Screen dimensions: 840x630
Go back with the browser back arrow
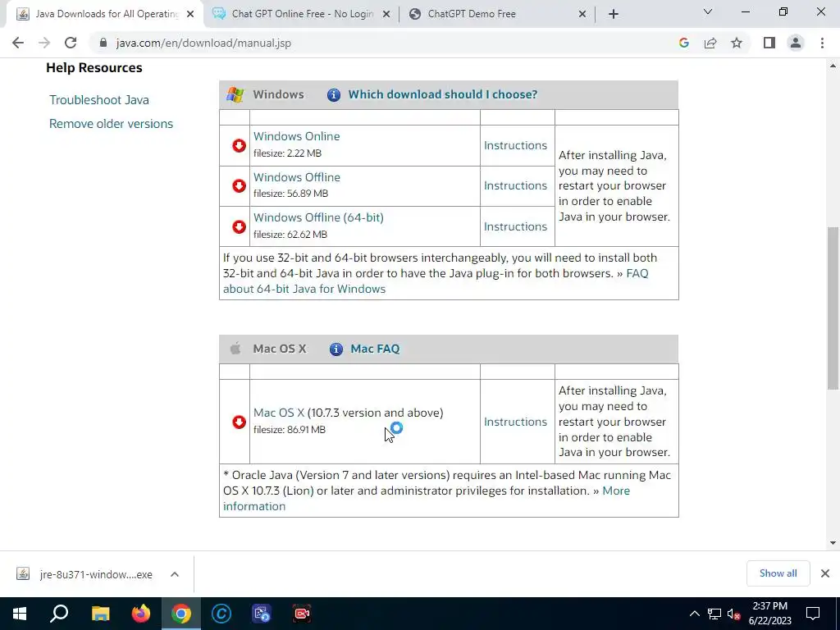[18, 43]
